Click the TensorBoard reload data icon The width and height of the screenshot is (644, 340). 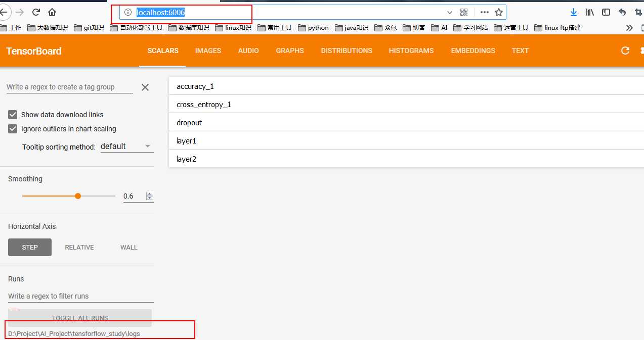625,51
